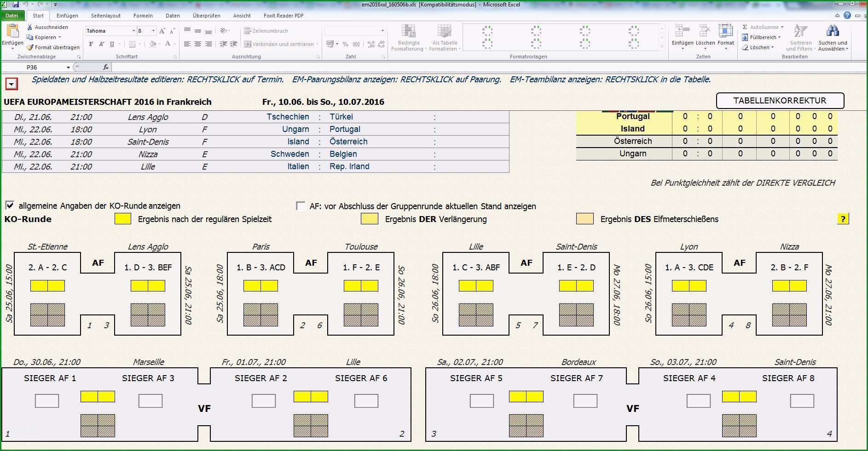Click swatch for Ergebnis des Elfmeterschießens

(x=584, y=219)
